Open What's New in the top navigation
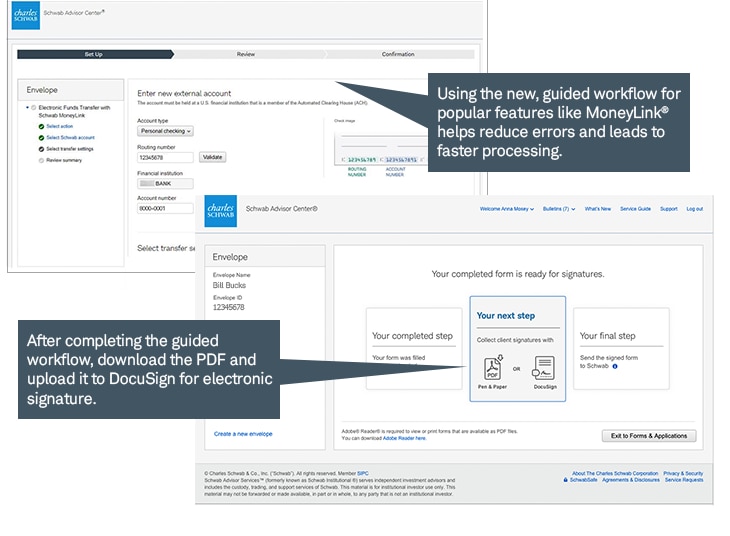Image resolution: width=730 pixels, height=536 pixels. pos(598,209)
